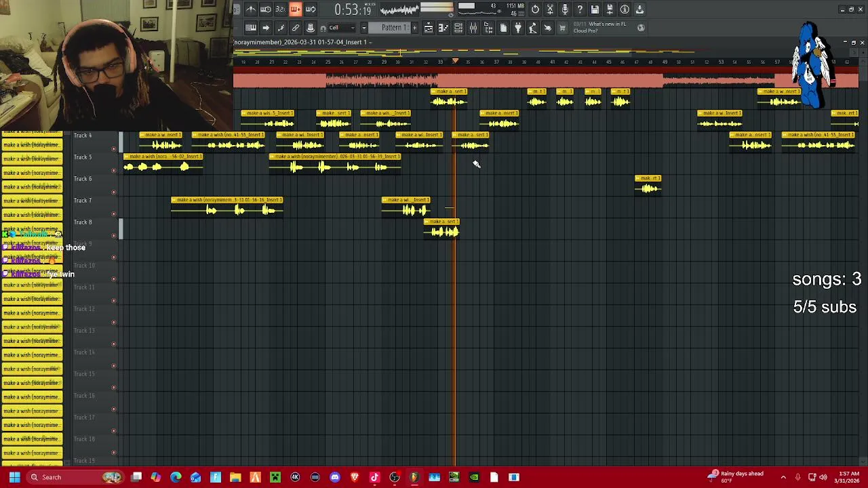Image resolution: width=868 pixels, height=488 pixels.
Task: Select the Track 6 header label
Action: (x=83, y=179)
